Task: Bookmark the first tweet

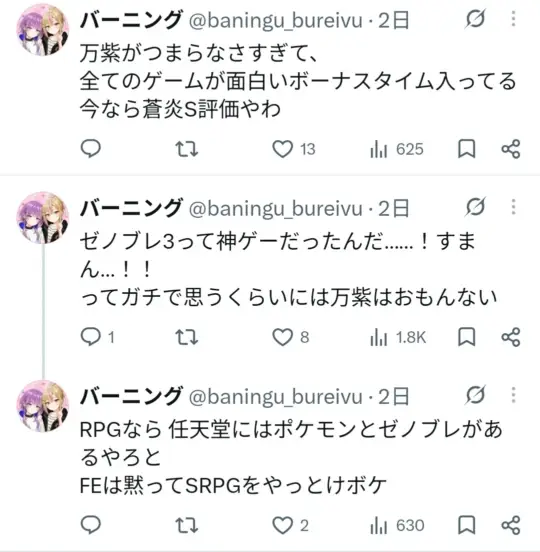Action: (466, 149)
